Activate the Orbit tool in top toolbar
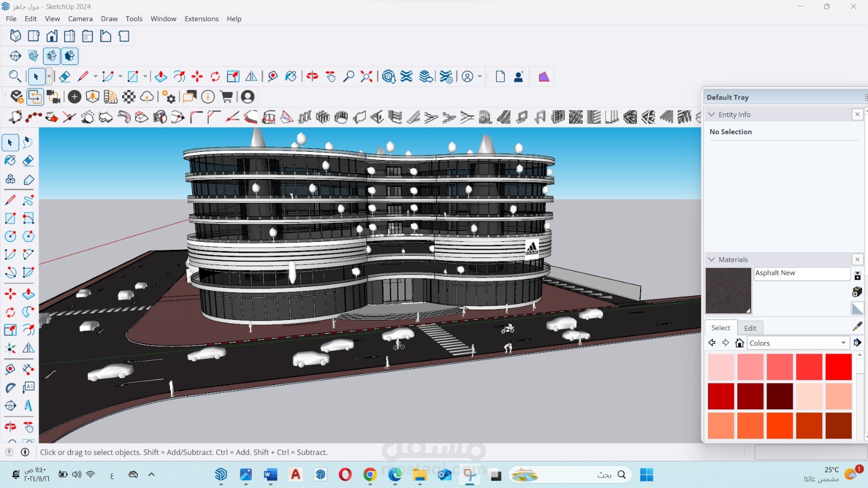The image size is (868, 488). 312,76
